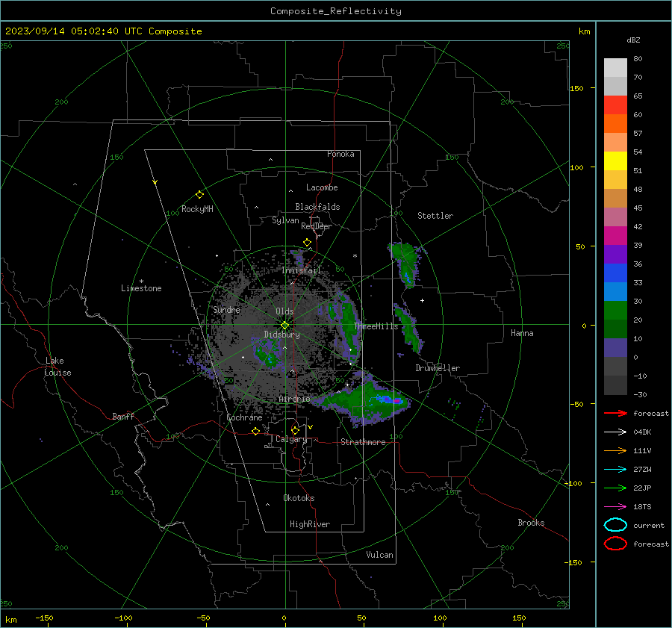Click the red forecast ellipse legend icon
Image resolution: width=672 pixels, height=628 pixels.
point(615,543)
